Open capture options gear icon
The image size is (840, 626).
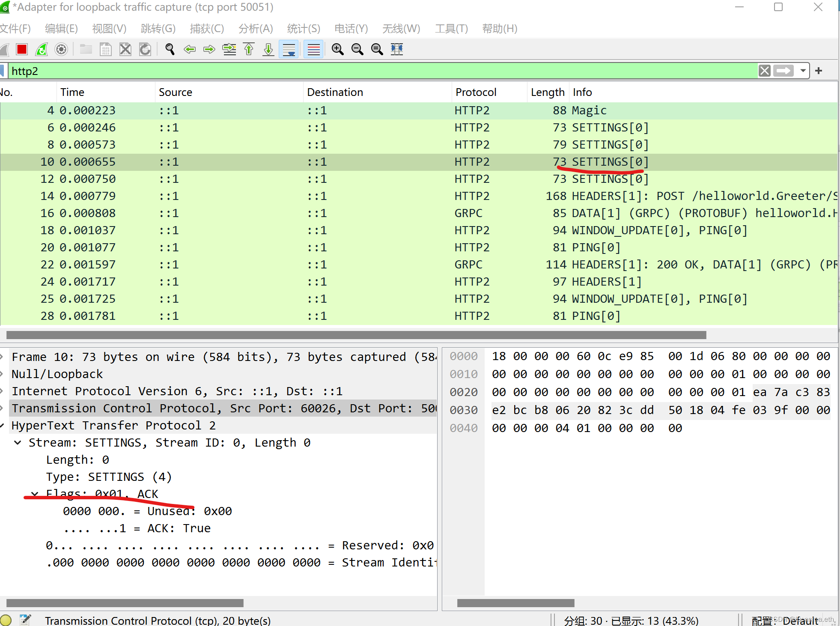click(x=61, y=49)
